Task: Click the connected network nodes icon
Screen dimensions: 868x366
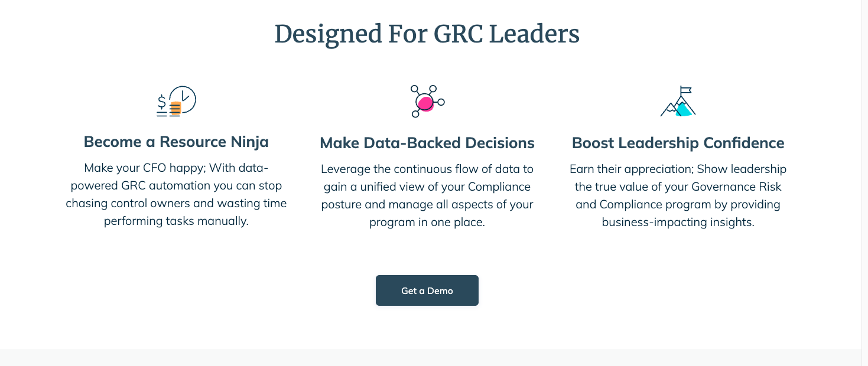Action: point(427,101)
